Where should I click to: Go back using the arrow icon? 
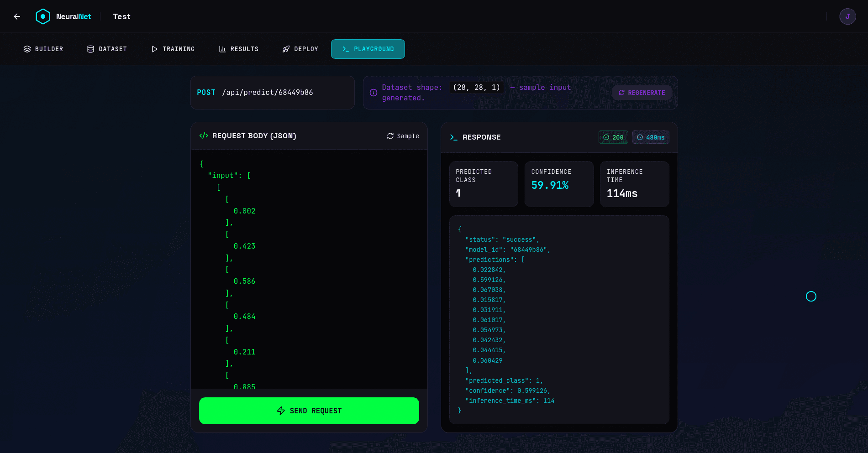17,16
